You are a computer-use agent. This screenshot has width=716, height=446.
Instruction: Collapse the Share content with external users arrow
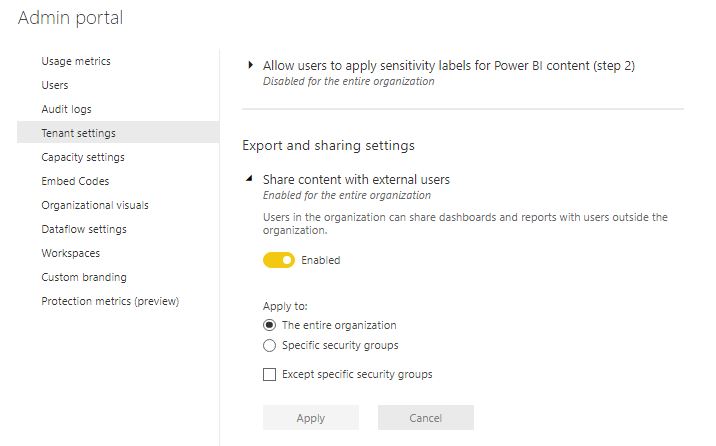249,178
